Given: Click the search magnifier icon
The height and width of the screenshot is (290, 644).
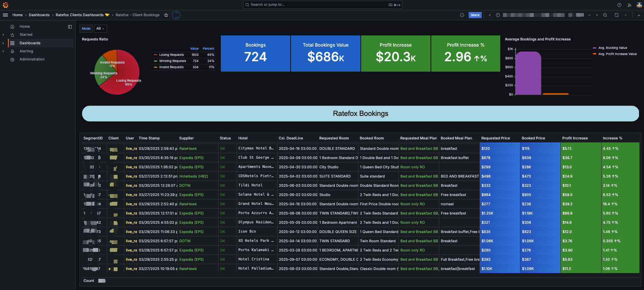Looking at the screenshot, I should pyautogui.click(x=247, y=5).
